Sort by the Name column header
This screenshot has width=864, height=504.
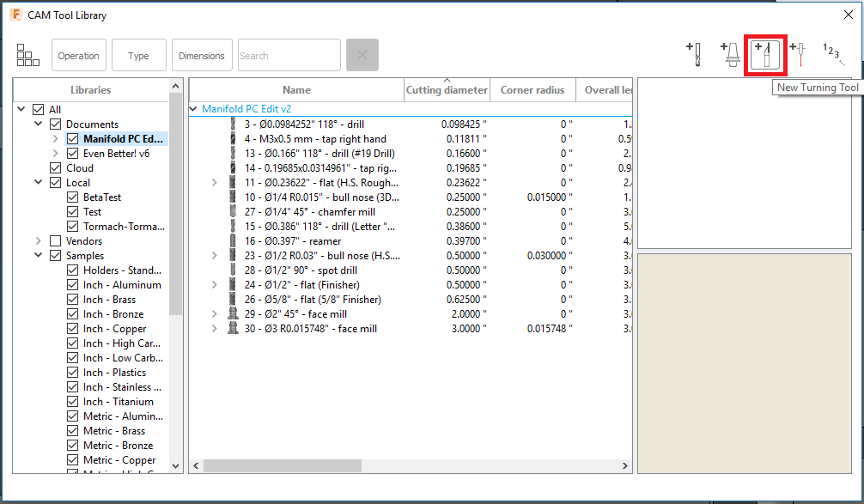click(x=296, y=90)
